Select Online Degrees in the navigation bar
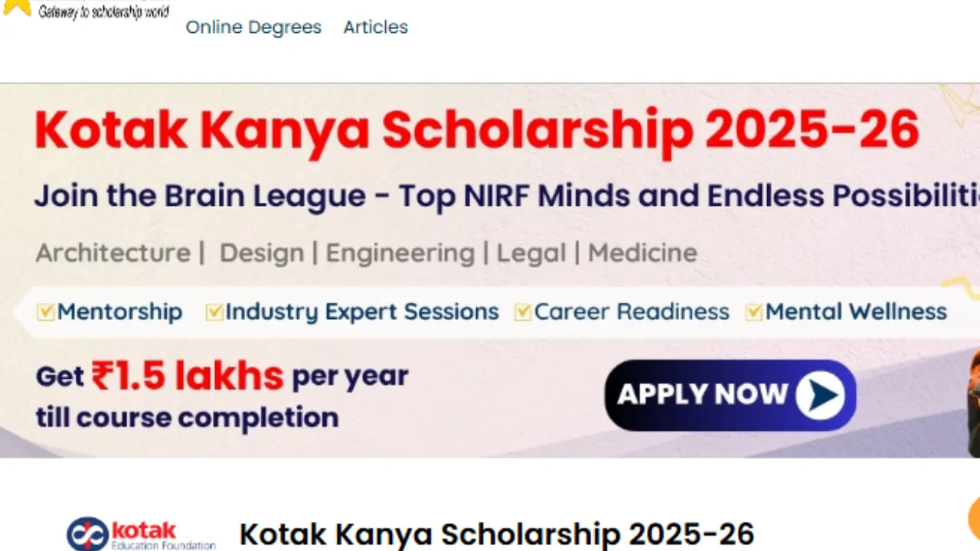The width and height of the screenshot is (980, 551). click(x=253, y=27)
